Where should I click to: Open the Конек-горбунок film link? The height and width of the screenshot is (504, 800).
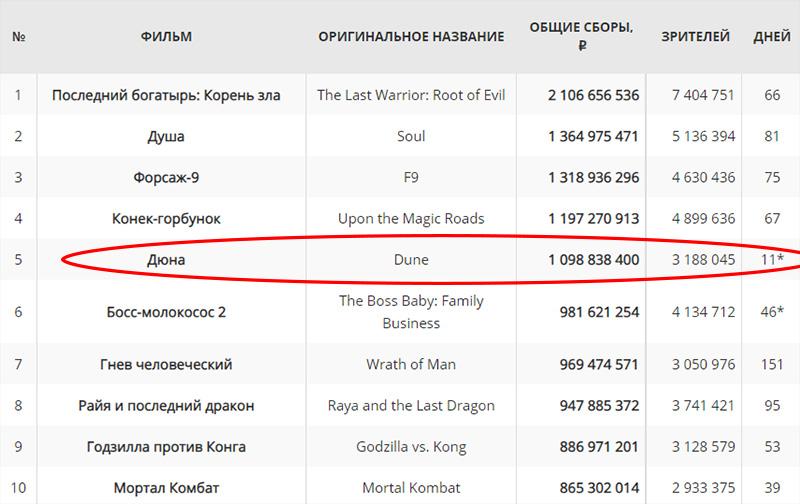[166, 219]
